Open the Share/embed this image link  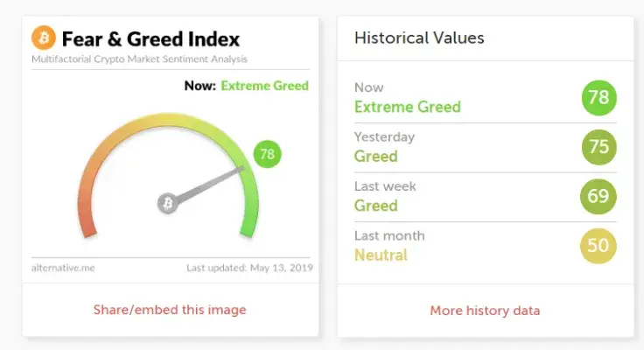tap(170, 310)
